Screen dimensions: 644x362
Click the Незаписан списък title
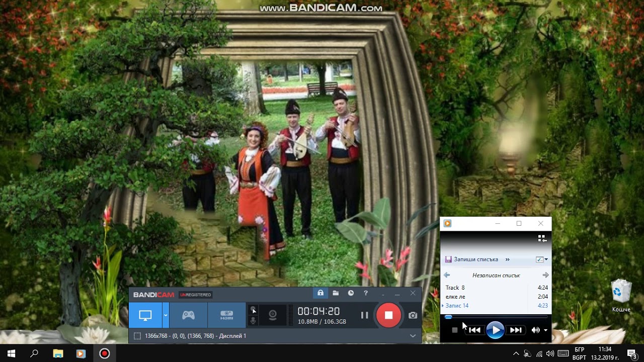pyautogui.click(x=496, y=276)
